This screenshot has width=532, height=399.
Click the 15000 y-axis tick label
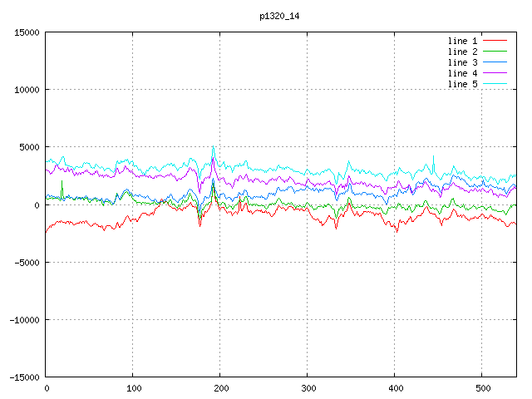[25, 32]
